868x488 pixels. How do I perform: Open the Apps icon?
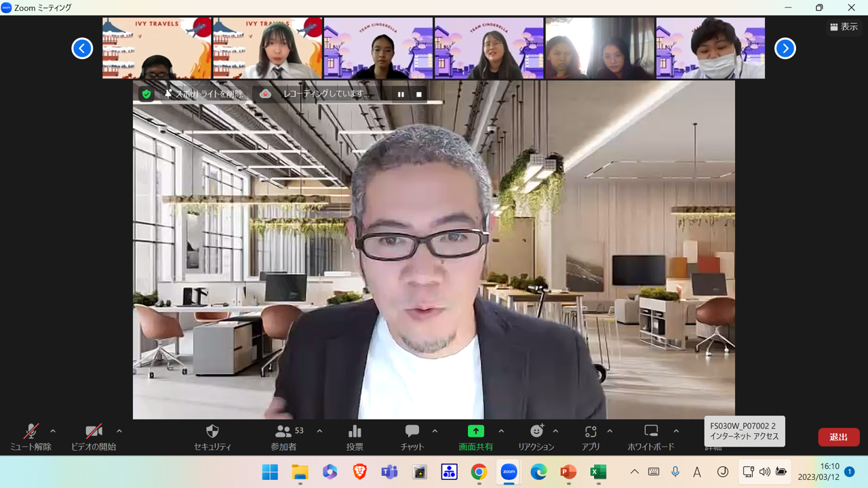[x=591, y=432]
